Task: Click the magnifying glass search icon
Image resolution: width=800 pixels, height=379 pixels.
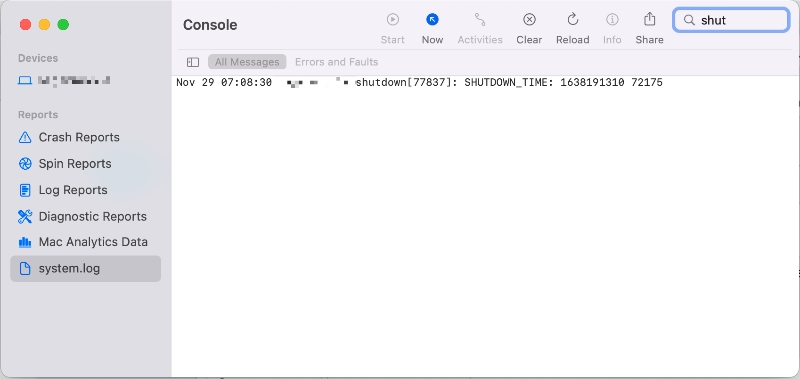Action: point(689,20)
